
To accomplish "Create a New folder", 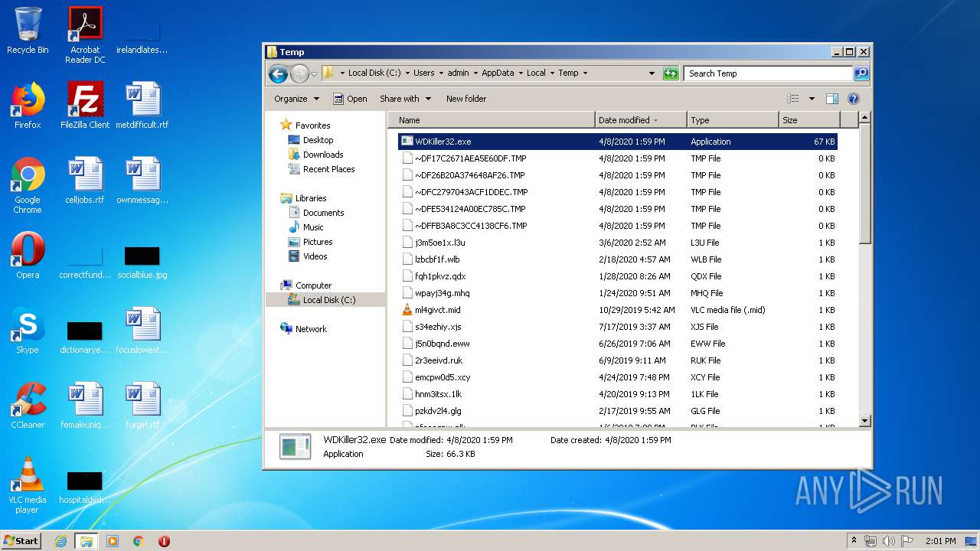I will [466, 99].
